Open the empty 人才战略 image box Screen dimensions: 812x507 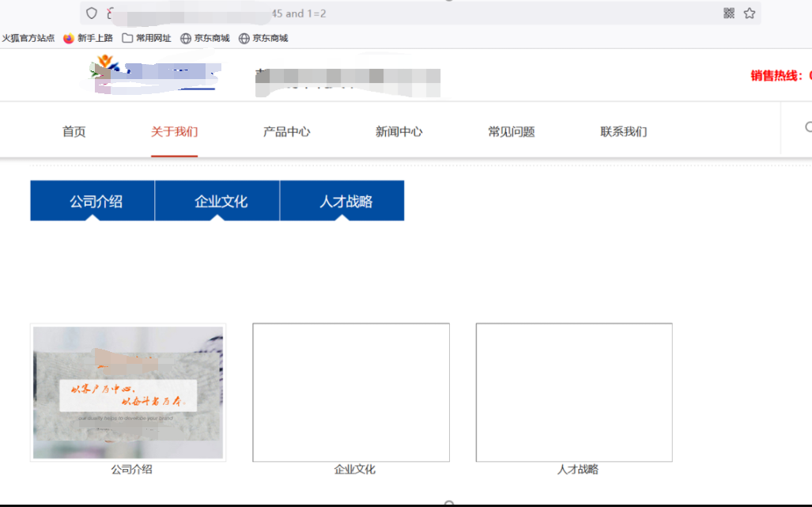coord(574,392)
